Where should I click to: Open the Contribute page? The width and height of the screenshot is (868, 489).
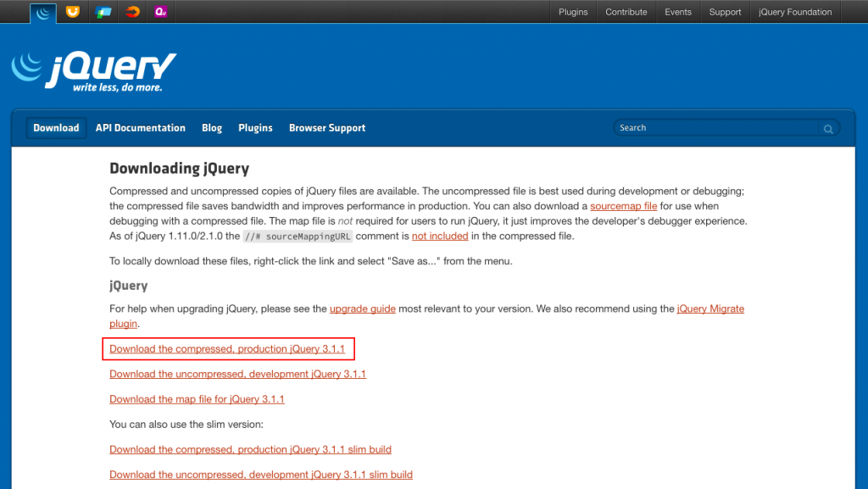click(x=626, y=12)
